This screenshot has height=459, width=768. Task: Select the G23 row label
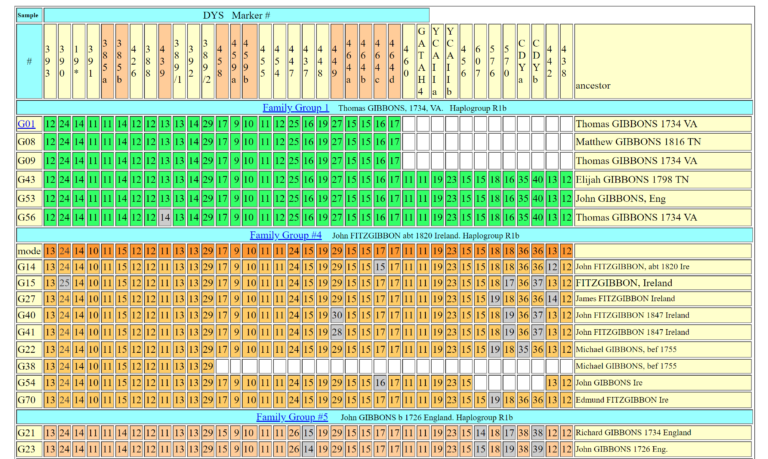27,450
